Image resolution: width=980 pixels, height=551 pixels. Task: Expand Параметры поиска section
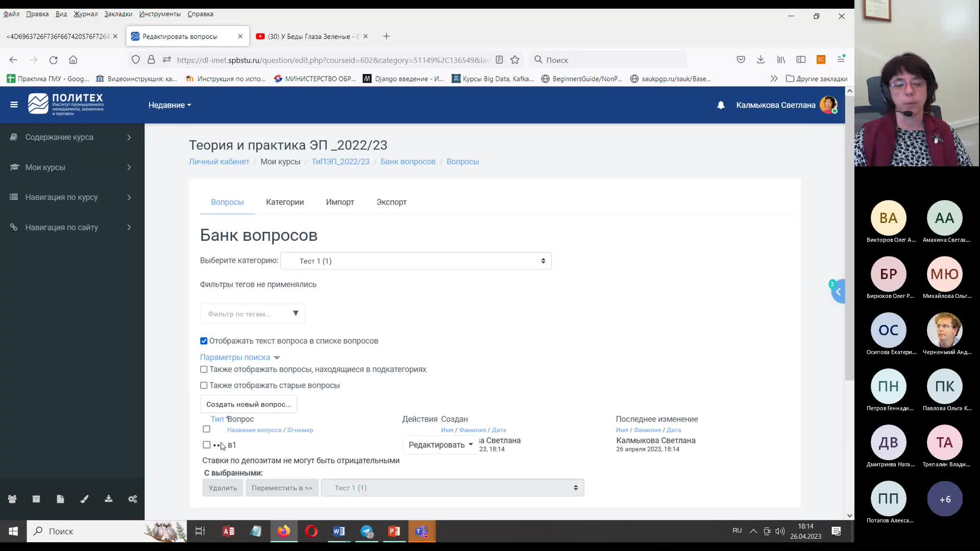pyautogui.click(x=240, y=357)
